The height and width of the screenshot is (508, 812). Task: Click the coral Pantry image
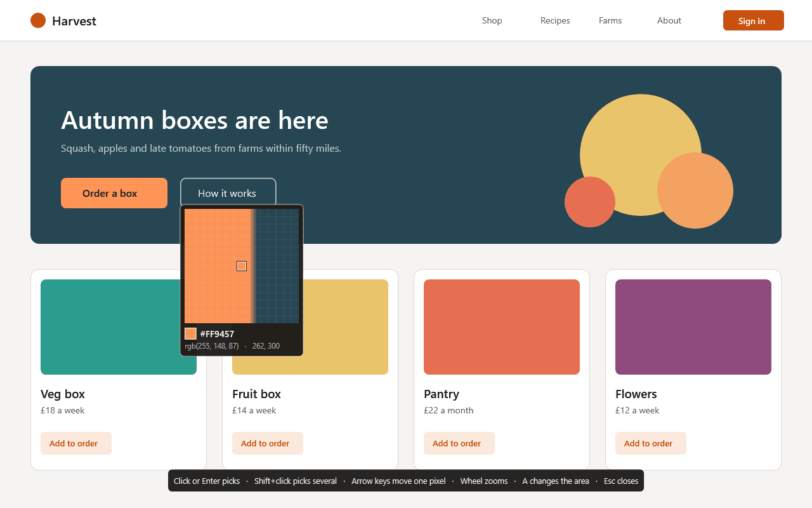click(x=502, y=327)
